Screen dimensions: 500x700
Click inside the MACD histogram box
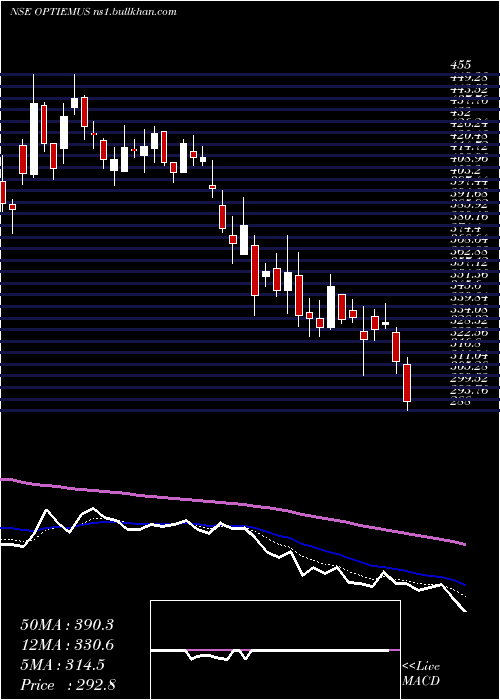click(x=275, y=650)
